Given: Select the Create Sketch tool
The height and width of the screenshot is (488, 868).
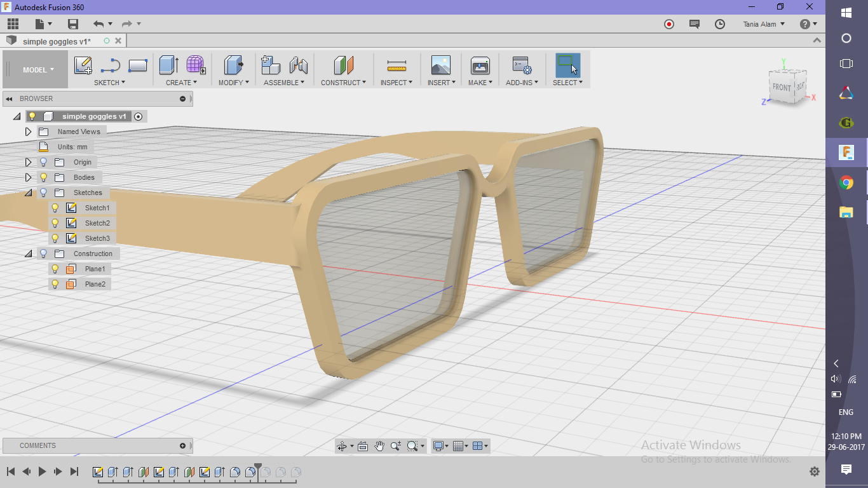Looking at the screenshot, I should click(83, 65).
